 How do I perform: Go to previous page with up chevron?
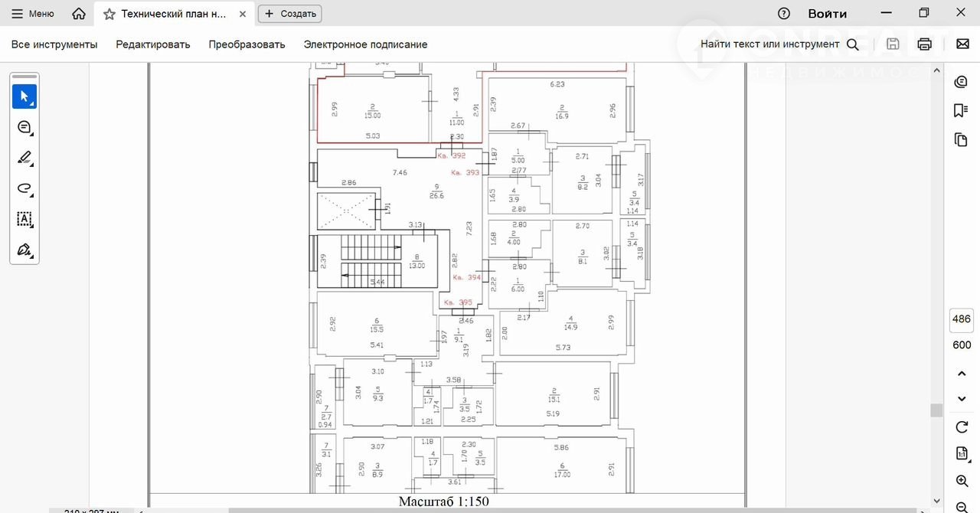coord(962,374)
